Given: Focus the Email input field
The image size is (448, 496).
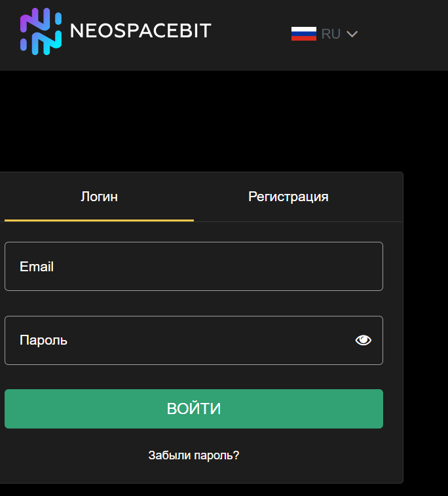Looking at the screenshot, I should [x=194, y=266].
